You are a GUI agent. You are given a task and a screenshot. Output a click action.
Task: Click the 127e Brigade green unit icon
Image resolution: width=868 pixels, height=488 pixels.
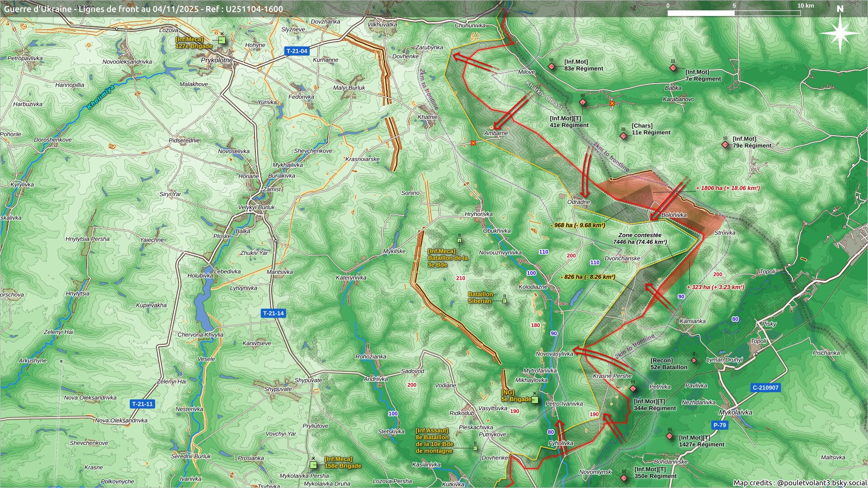click(x=222, y=40)
